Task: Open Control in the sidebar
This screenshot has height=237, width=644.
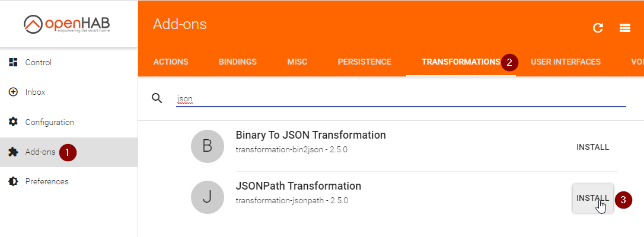Action: (69, 62)
